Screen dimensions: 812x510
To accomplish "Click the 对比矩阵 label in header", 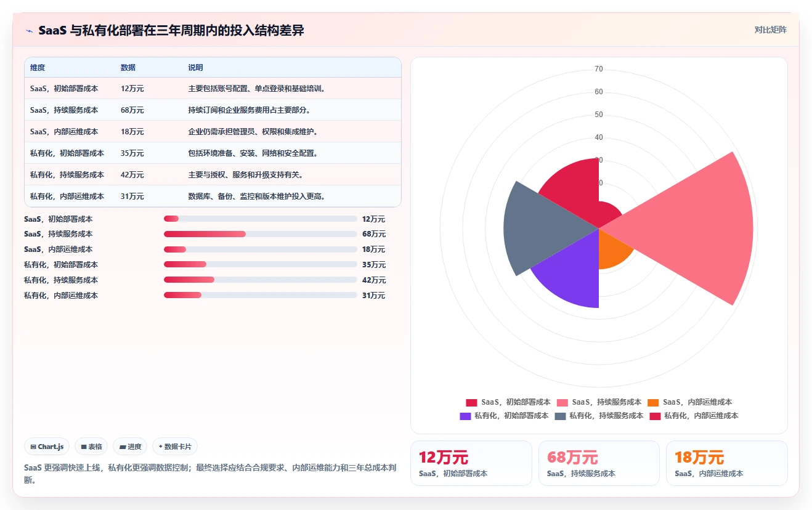I will pyautogui.click(x=770, y=30).
